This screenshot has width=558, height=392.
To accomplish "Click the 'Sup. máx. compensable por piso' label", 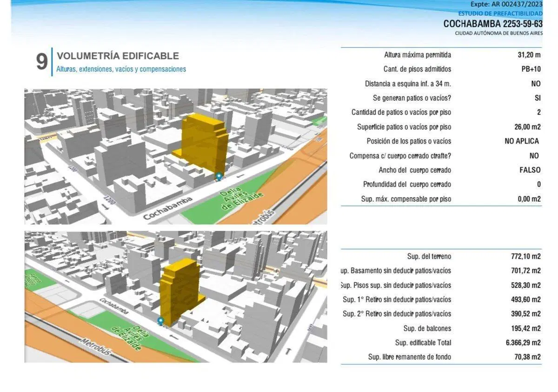I will click(x=406, y=199).
